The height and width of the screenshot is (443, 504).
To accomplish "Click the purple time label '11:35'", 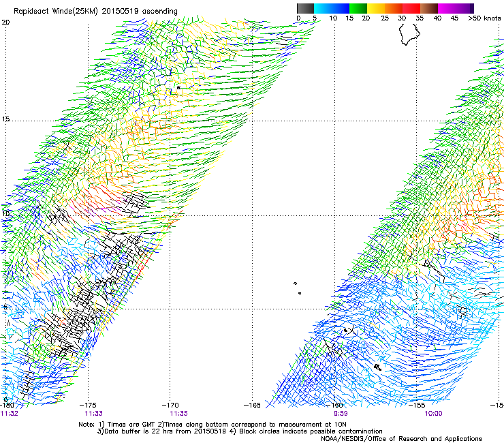I will (178, 414).
